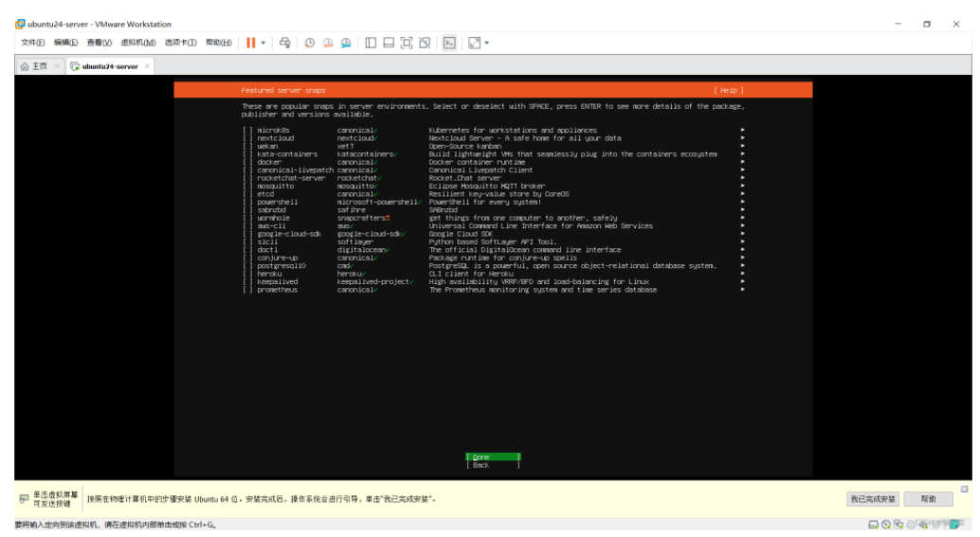
Task: Click the orange pause VM icon
Action: point(250,43)
